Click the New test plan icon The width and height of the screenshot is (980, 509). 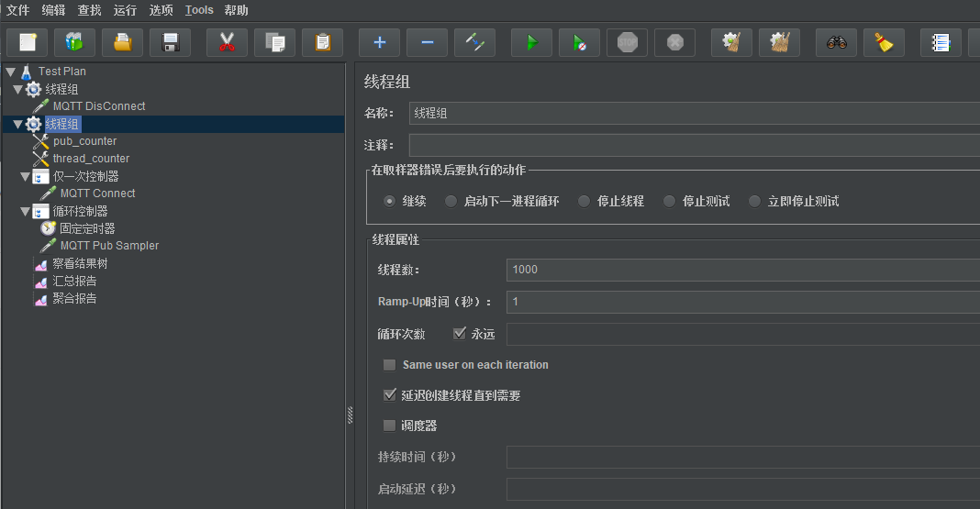point(27,42)
